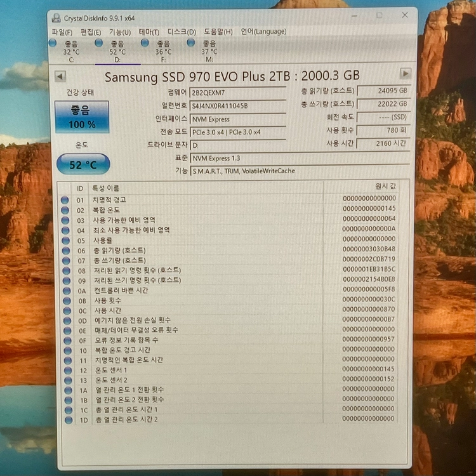
Task: Click the ID column header
Action: (x=80, y=188)
